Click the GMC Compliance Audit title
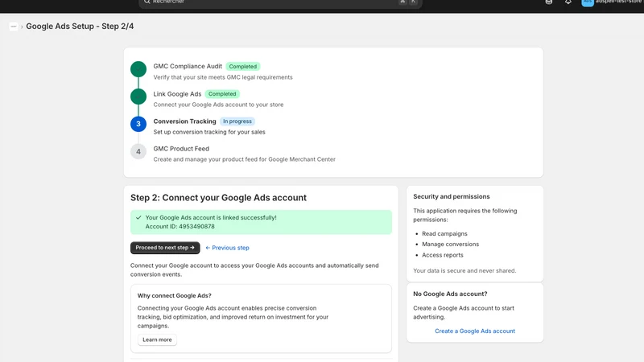The height and width of the screenshot is (362, 644). pos(188,66)
